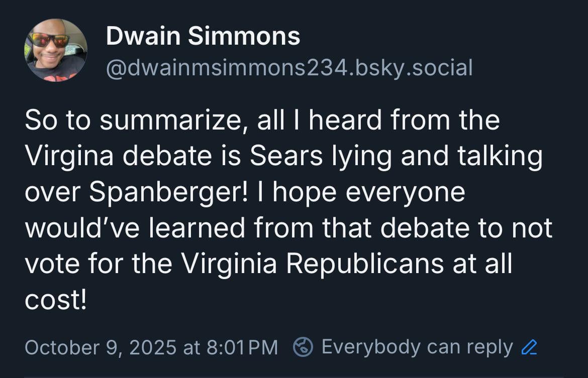This screenshot has height=378, width=588.
Task: Open Dwain Simmons' profile avatar
Action: 56,50
